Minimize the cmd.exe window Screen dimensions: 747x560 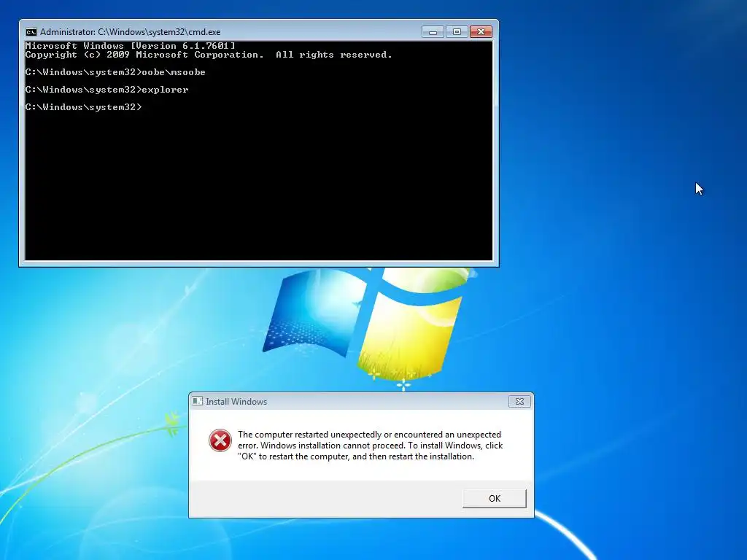pyautogui.click(x=433, y=32)
